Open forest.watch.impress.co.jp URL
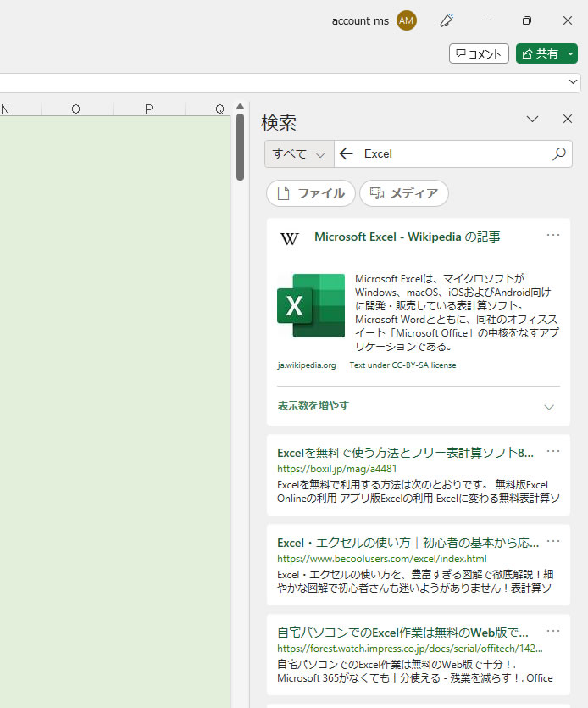Image resolution: width=588 pixels, height=708 pixels. point(410,649)
